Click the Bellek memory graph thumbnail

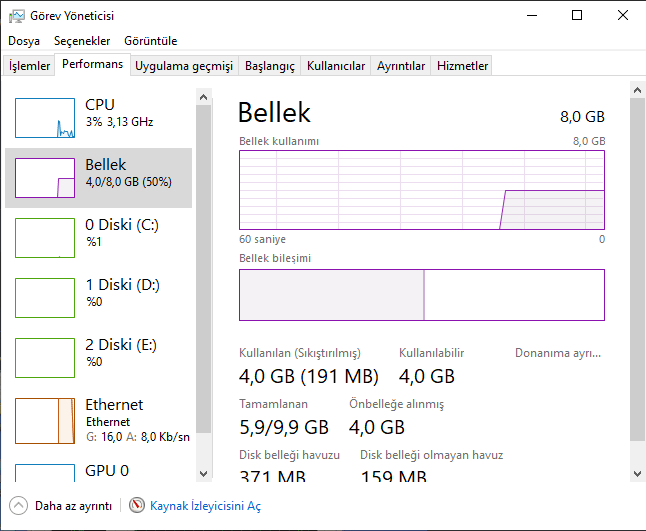pos(45,178)
